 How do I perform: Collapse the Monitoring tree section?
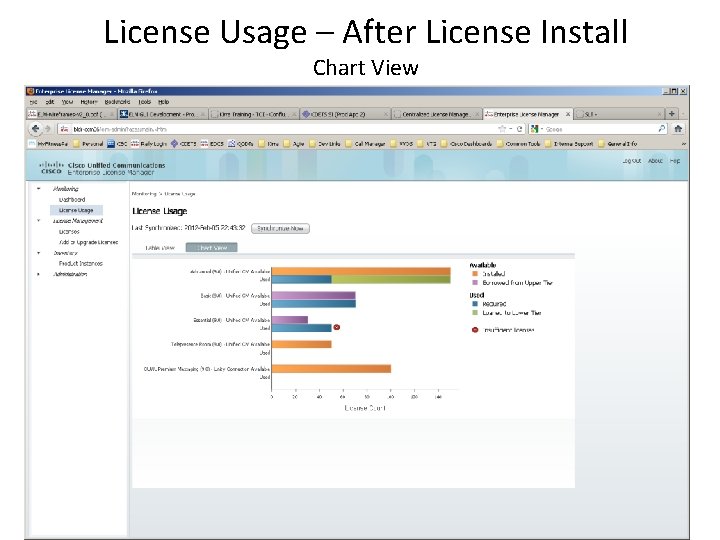(39, 189)
